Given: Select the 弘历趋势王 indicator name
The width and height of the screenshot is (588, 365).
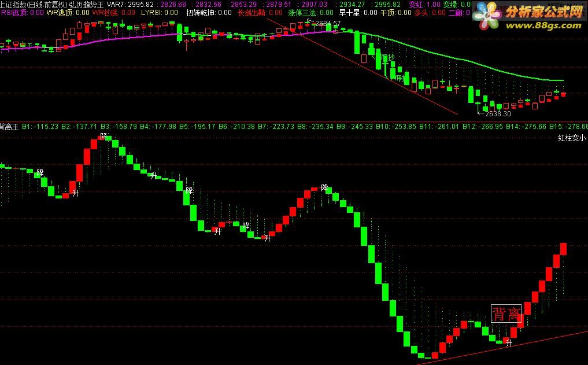Looking at the screenshot, I should pos(86,5).
